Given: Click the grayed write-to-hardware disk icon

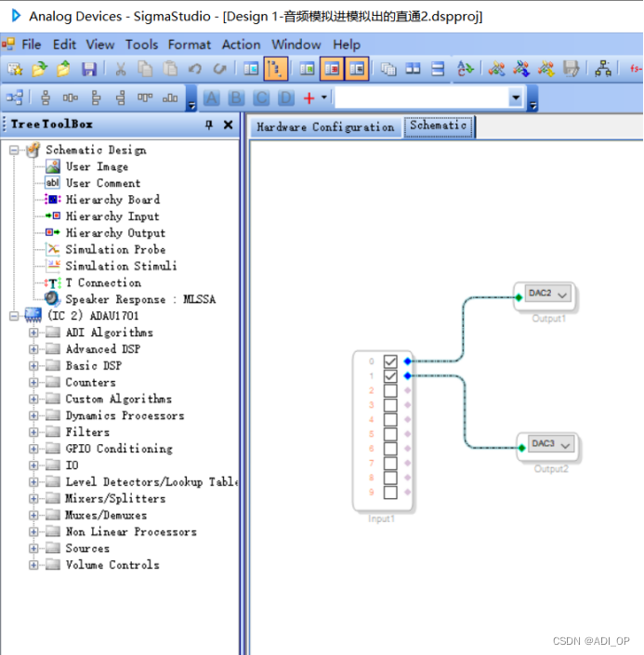Looking at the screenshot, I should 571,69.
